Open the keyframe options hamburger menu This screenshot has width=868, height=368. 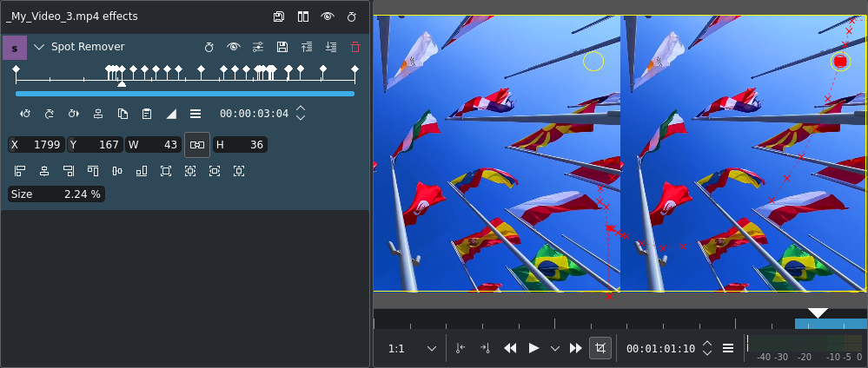point(195,114)
